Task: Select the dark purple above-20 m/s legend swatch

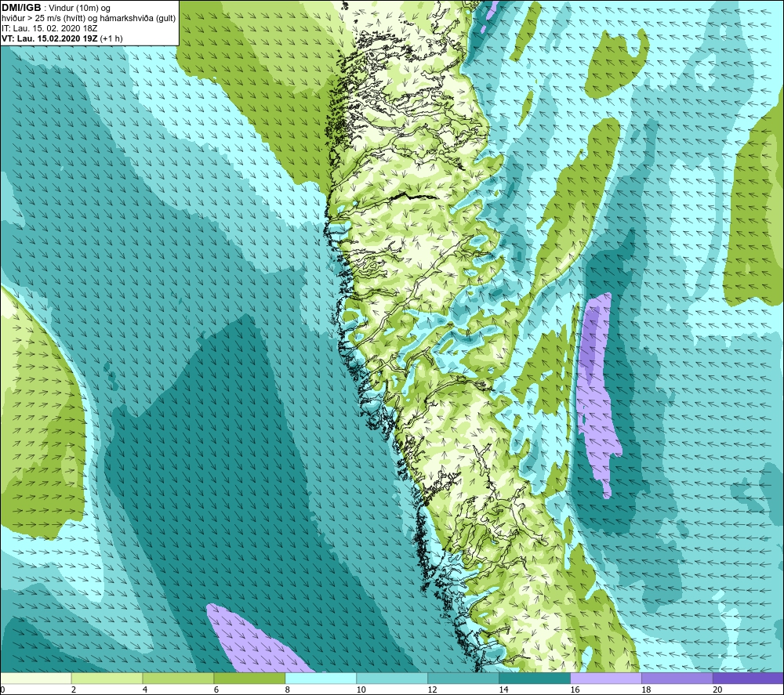Action: coord(748,679)
